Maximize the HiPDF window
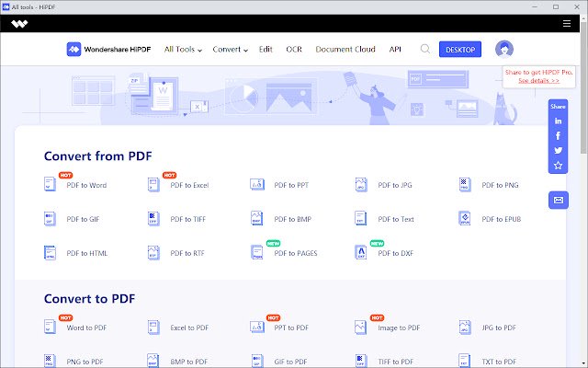The height and width of the screenshot is (368, 588). (x=556, y=6)
